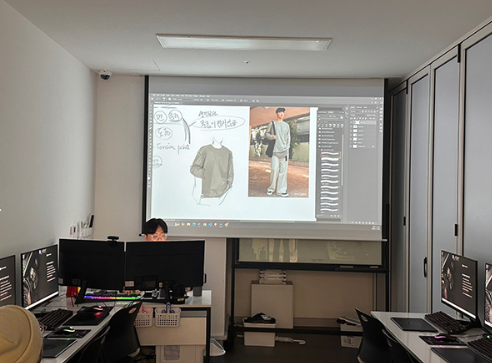
Task: Click the reference photo of the standing man
Action: click(x=279, y=152)
